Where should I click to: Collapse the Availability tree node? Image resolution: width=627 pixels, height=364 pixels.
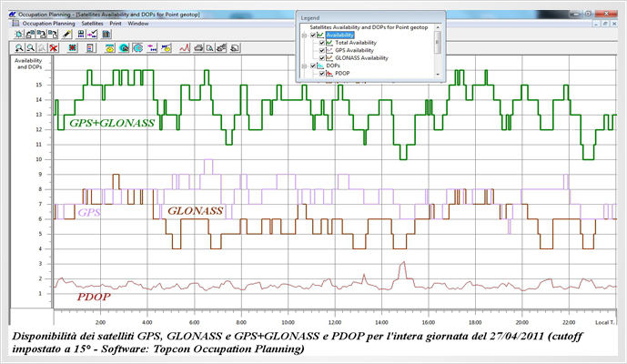(304, 35)
